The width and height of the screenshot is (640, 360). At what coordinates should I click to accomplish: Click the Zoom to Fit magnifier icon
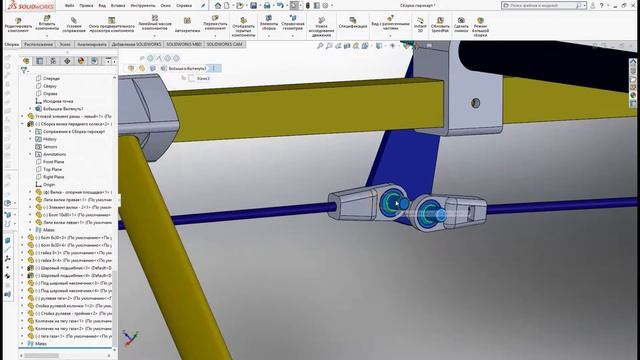pyautogui.click(x=320, y=46)
